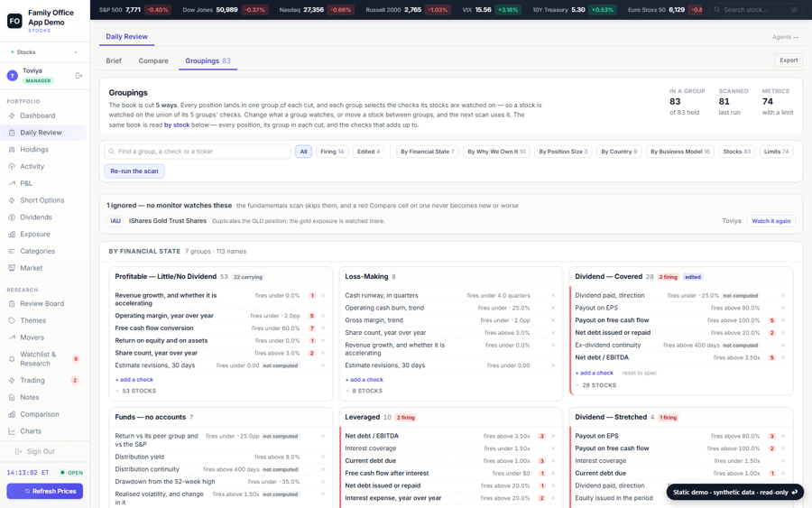Filter By Business Model
Image resolution: width=812 pixels, height=508 pixels.
click(680, 152)
